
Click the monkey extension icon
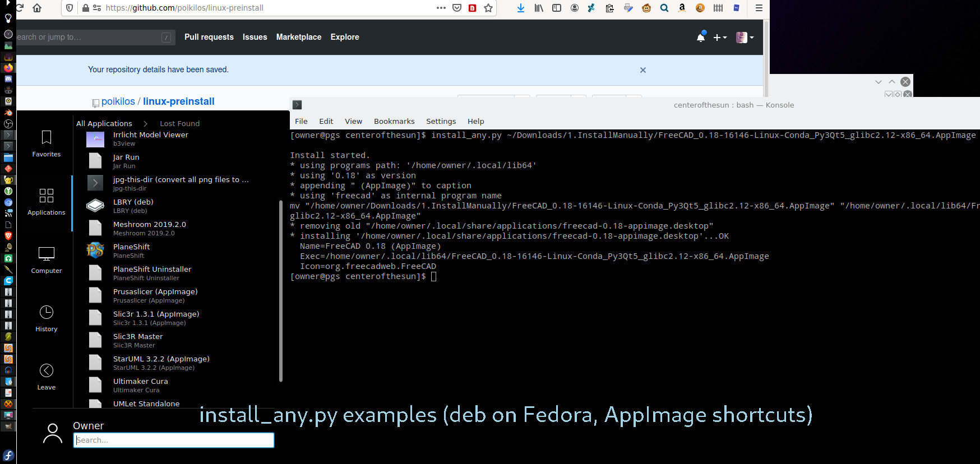(x=646, y=8)
